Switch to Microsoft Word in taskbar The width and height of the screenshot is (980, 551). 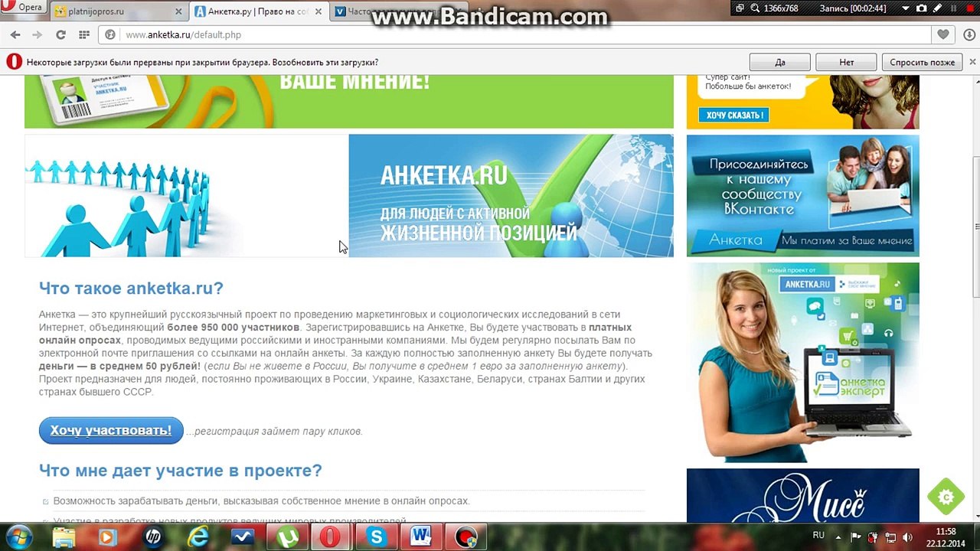tap(420, 537)
